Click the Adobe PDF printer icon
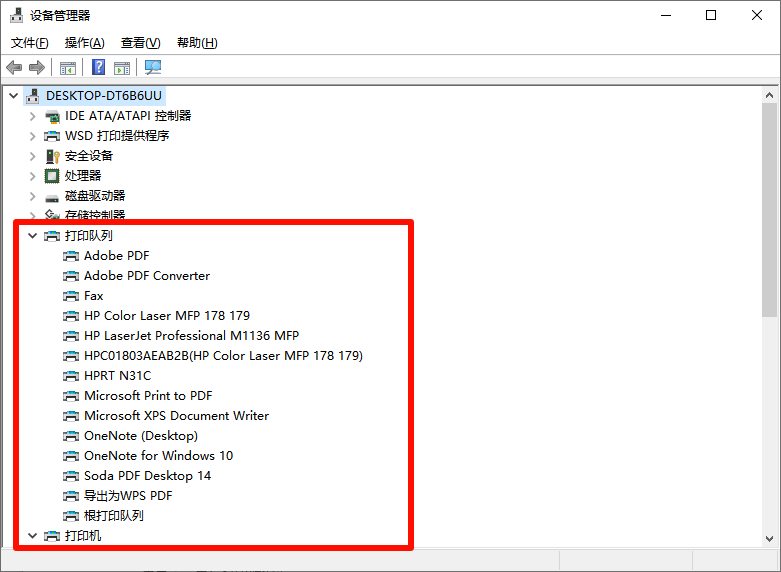The height and width of the screenshot is (572, 781). [x=71, y=256]
